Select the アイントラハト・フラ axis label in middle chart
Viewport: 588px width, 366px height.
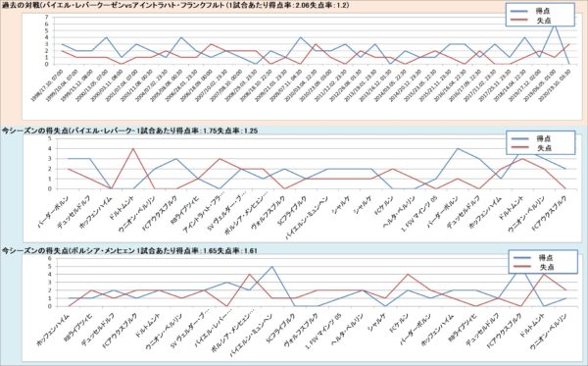[205, 215]
